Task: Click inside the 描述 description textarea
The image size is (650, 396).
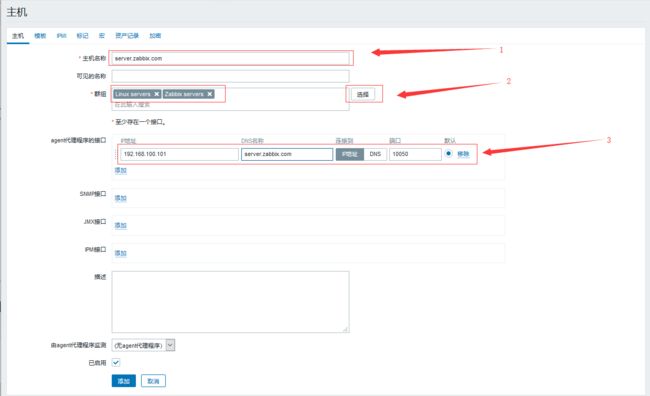Action: coord(230,302)
